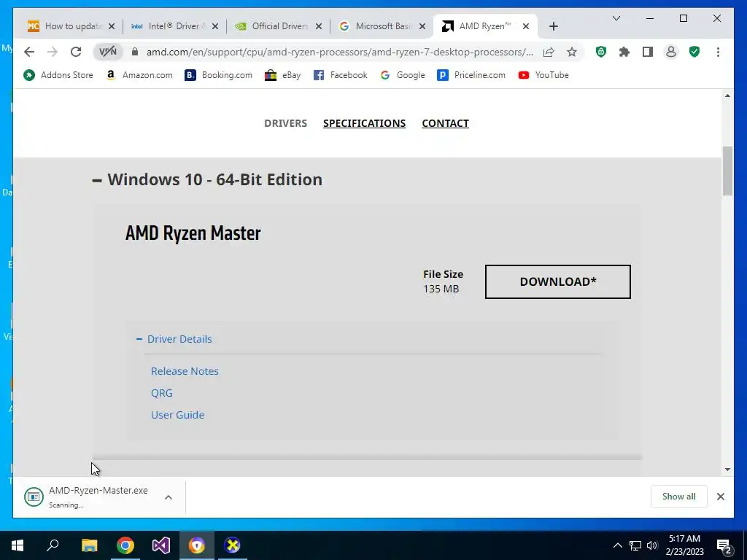Click Show all downloads
This screenshot has height=560, width=747.
(679, 497)
